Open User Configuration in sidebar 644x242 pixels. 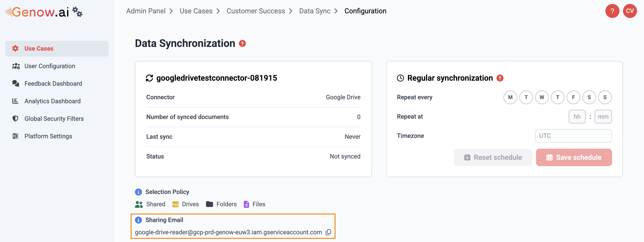pos(50,66)
